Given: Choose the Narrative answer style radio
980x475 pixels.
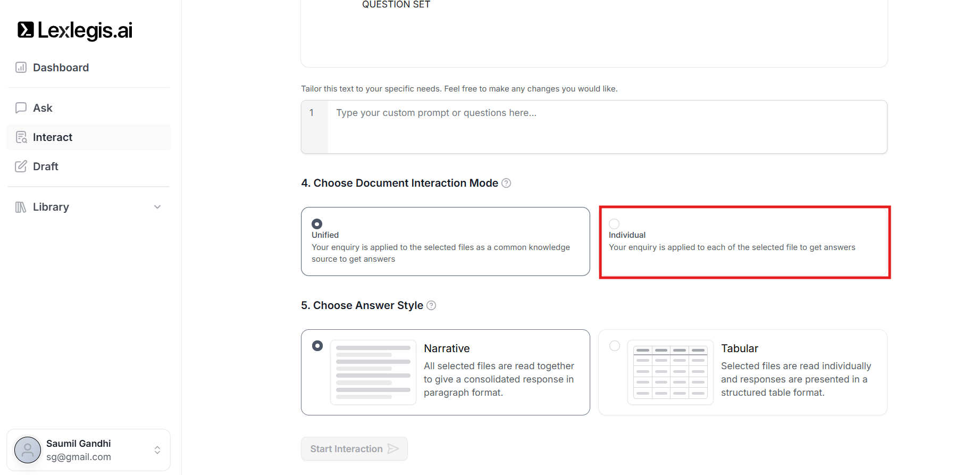Looking at the screenshot, I should 317,346.
